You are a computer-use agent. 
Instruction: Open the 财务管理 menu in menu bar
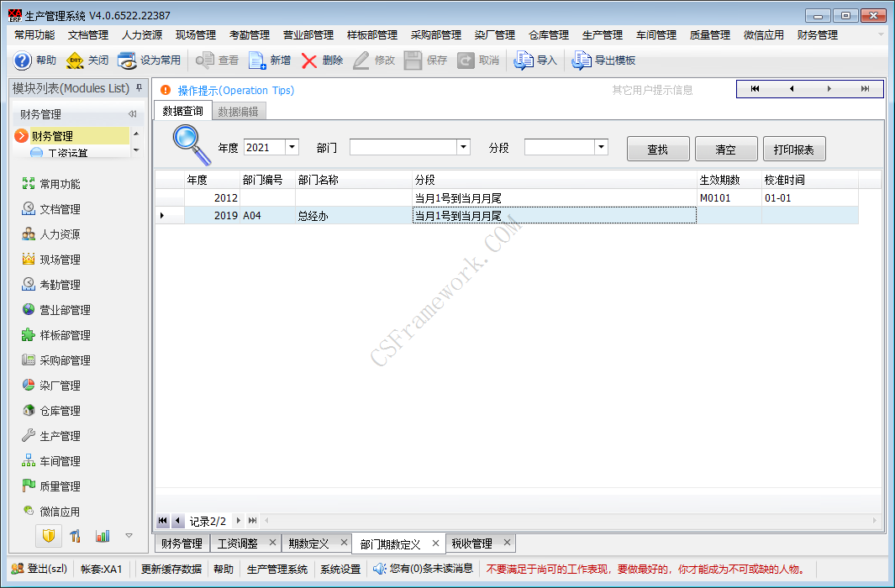click(x=818, y=34)
